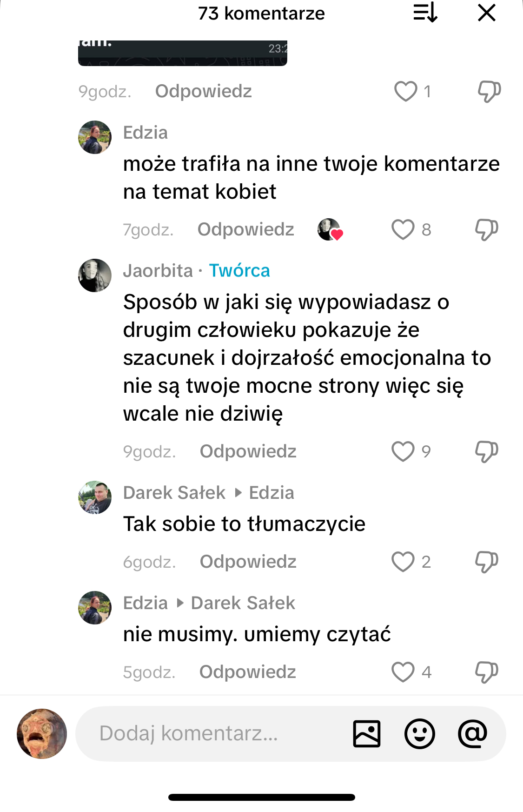Open Darek Sałek's profile picture
This screenshot has width=523, height=812.
95,497
